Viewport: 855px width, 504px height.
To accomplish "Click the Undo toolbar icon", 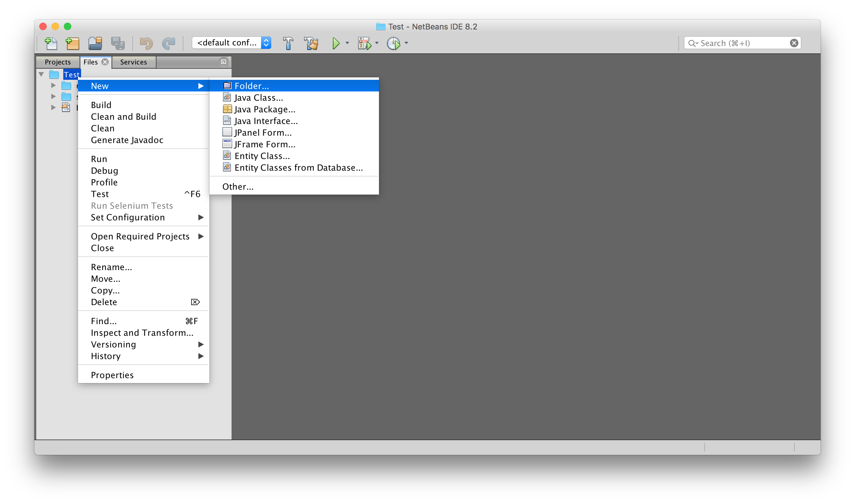I will tap(146, 43).
